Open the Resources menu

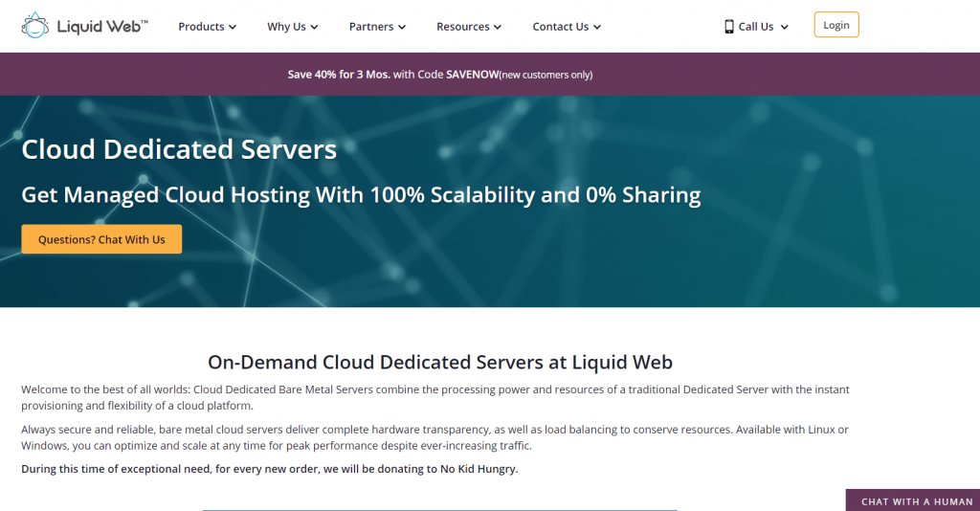pos(469,26)
